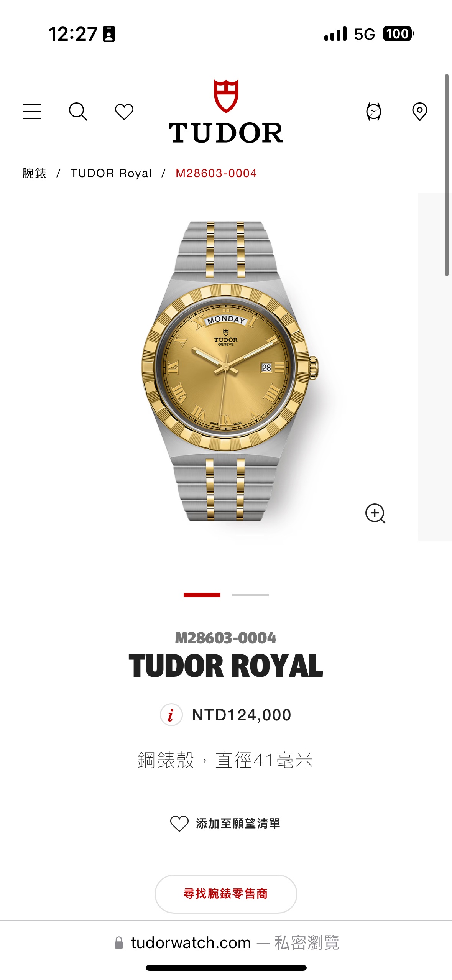Screen dimensions: 452x980
Task: Tap the battery indicator in status bar
Action: (x=398, y=34)
